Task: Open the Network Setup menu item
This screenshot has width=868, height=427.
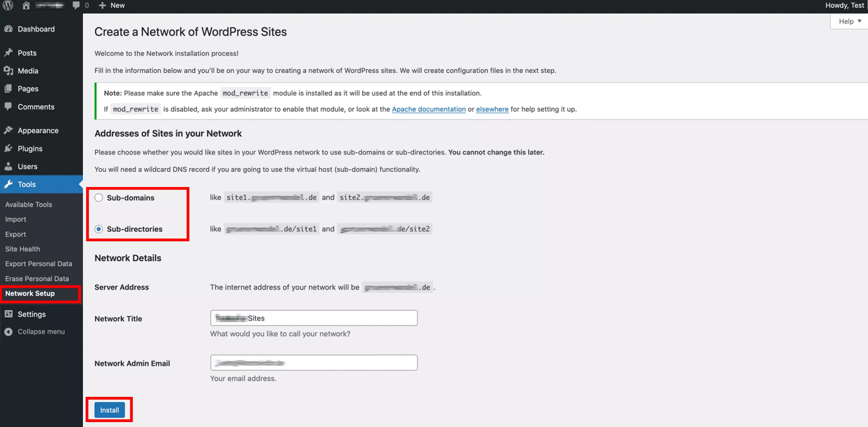Action: [x=30, y=293]
